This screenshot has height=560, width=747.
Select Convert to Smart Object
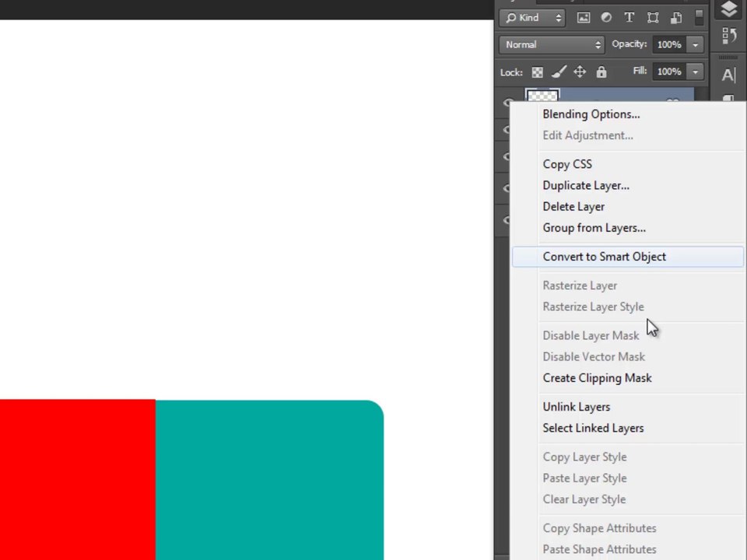(627, 257)
